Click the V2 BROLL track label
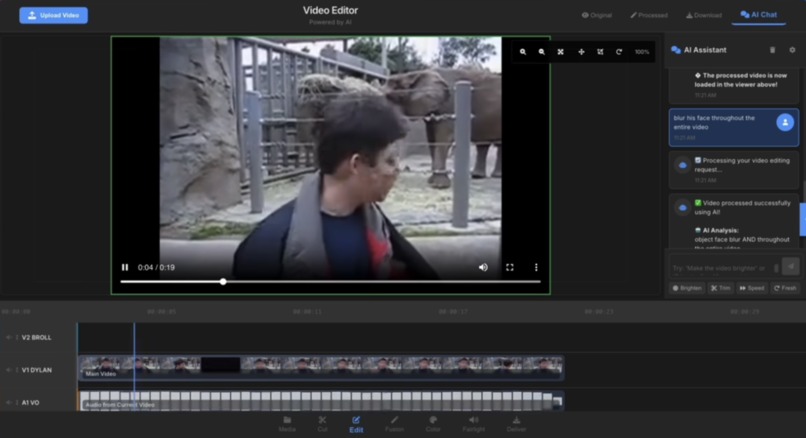The height and width of the screenshot is (438, 806). [36, 338]
